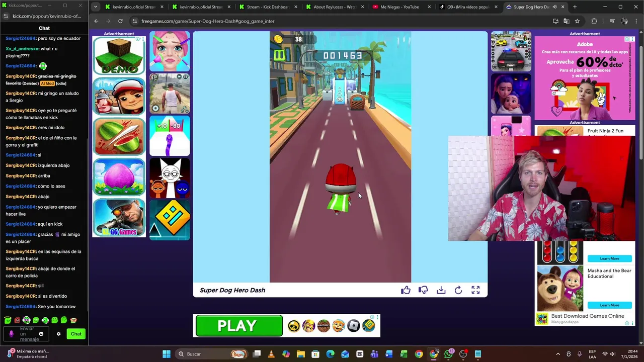The image size is (644, 362).
Task: Enter fullscreen mode for Super Dog Hero Dash
Action: coord(475,290)
